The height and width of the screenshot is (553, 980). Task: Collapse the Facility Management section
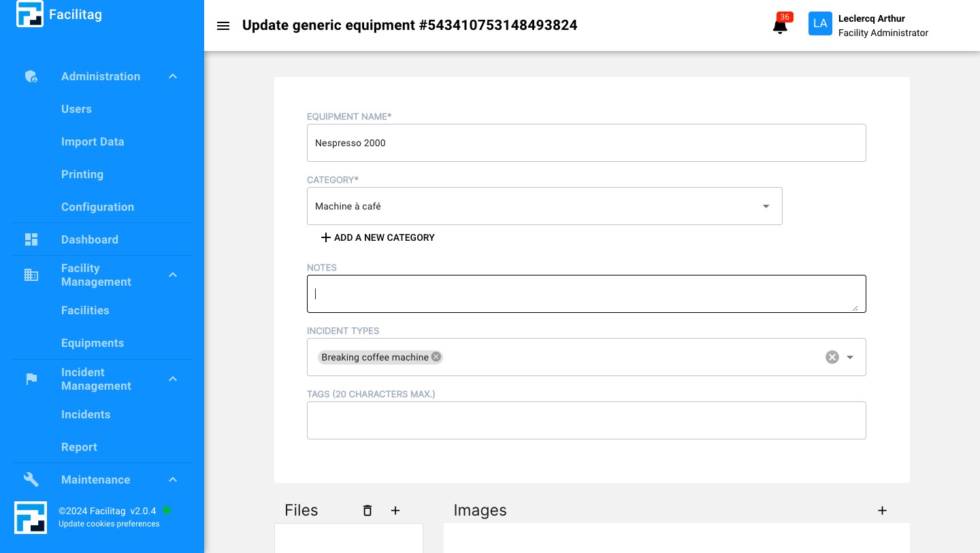coord(173,275)
